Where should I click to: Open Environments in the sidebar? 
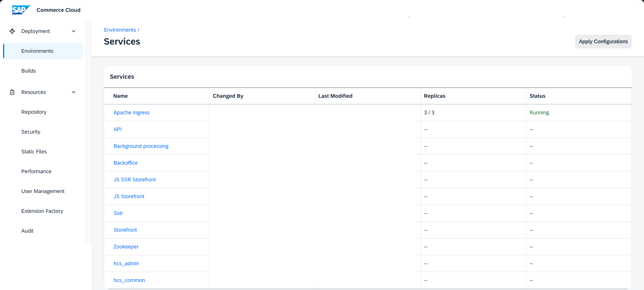pyautogui.click(x=43, y=51)
